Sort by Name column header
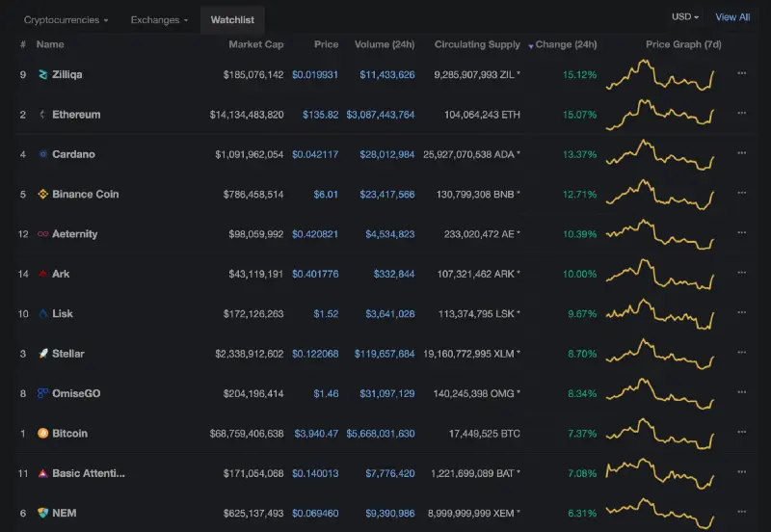The height and width of the screenshot is (532, 771). pyautogui.click(x=50, y=44)
